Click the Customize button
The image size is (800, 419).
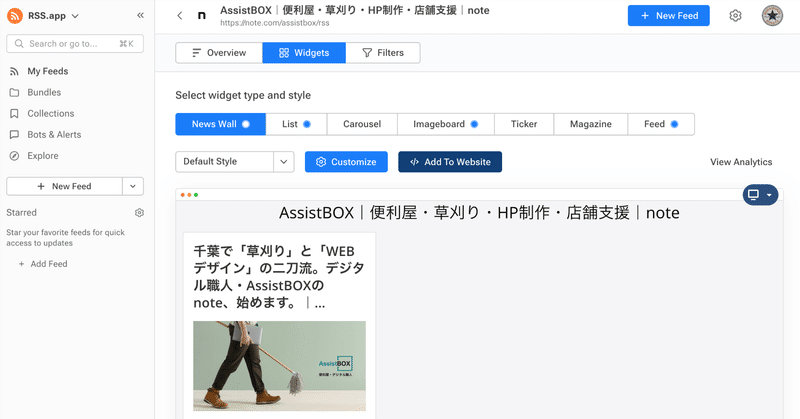pos(346,162)
